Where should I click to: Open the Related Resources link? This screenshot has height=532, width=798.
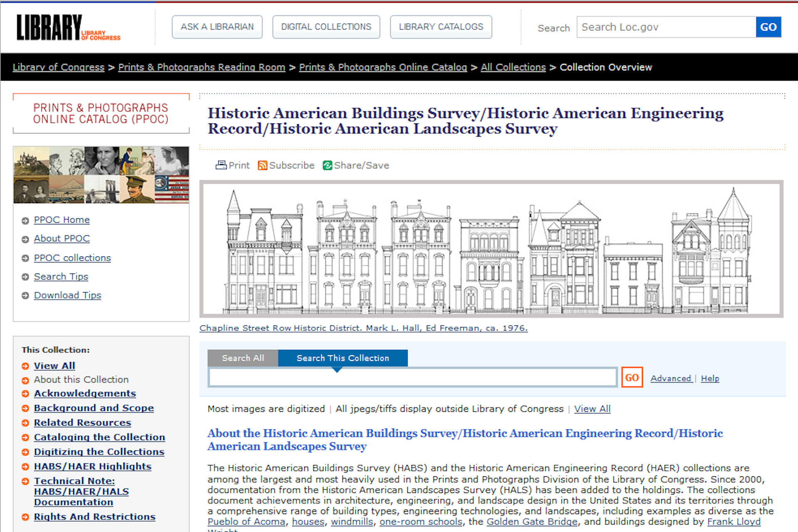tap(82, 422)
